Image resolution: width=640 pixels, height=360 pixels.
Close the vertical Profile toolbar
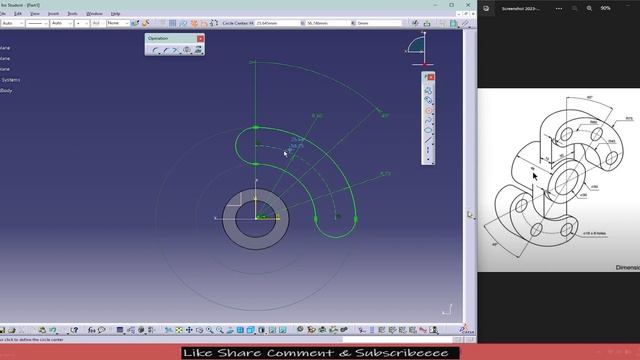(431, 77)
